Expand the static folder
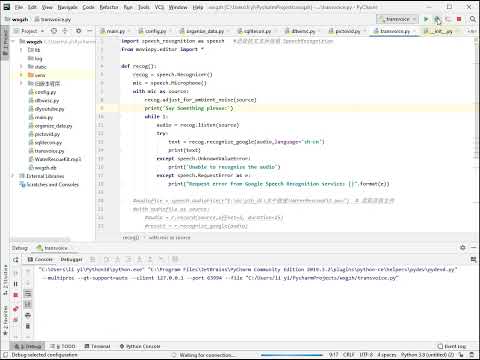Viewport: 480px width, 360px height. (21, 67)
